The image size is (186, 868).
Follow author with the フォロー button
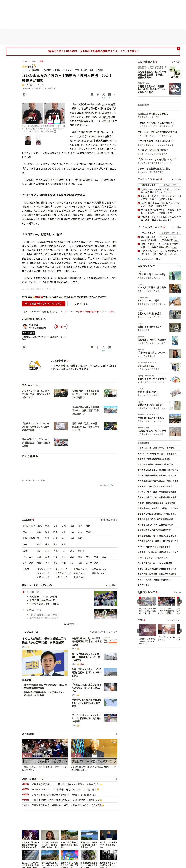pyautogui.click(x=61, y=327)
